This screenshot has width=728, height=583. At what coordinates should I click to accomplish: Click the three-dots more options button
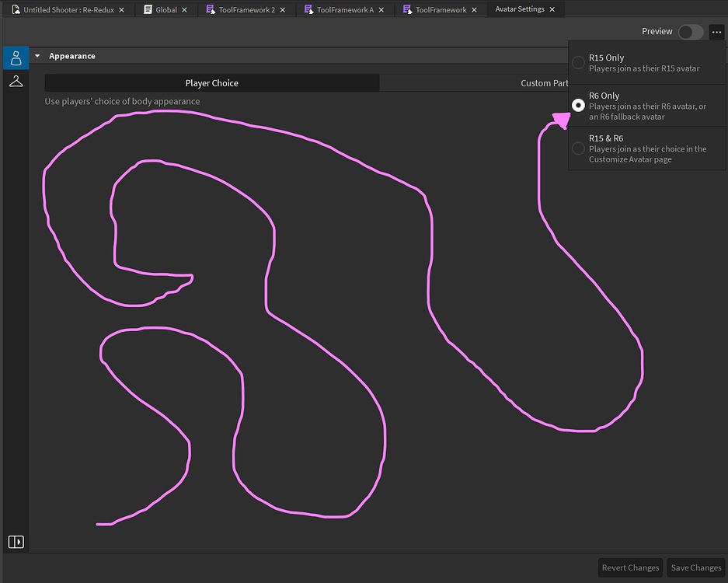716,32
